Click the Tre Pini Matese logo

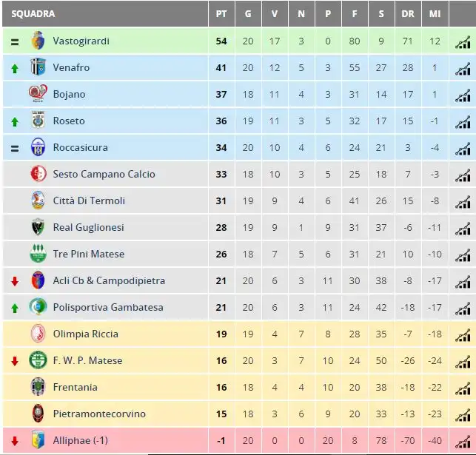[38, 253]
